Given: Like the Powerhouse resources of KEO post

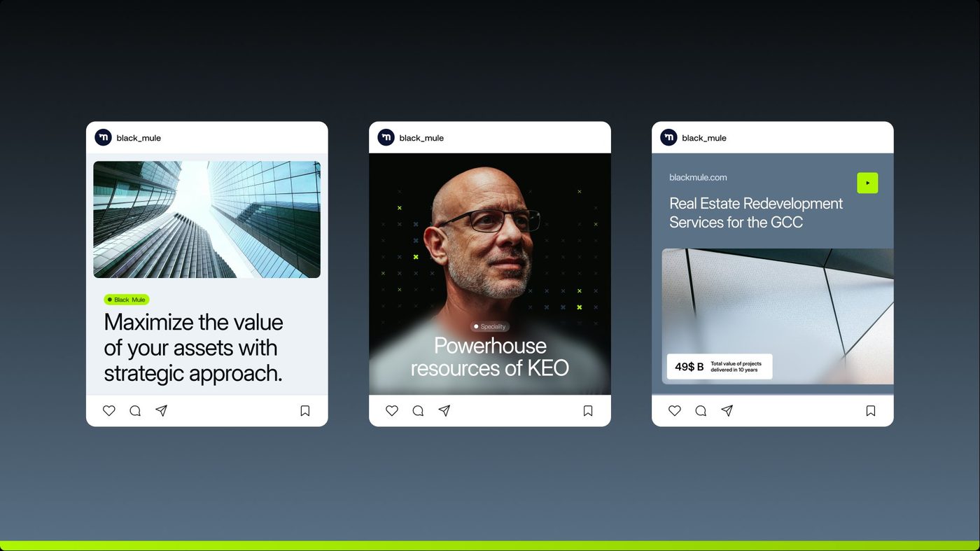Looking at the screenshot, I should (x=392, y=411).
